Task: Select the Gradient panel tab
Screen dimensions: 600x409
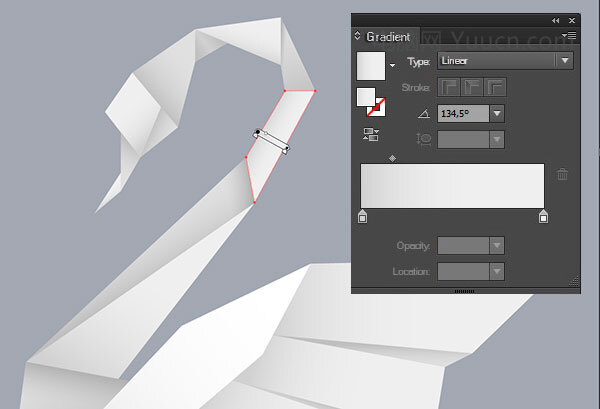Action: [x=388, y=37]
